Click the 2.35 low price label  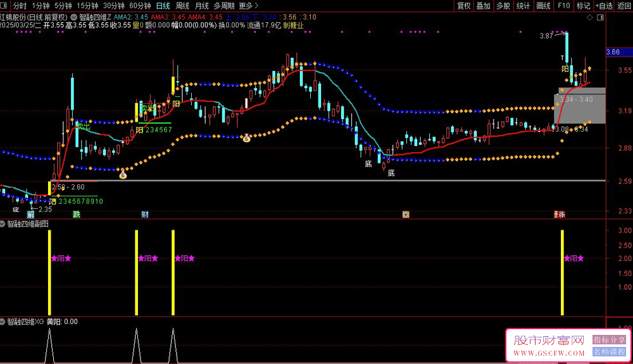click(x=45, y=209)
